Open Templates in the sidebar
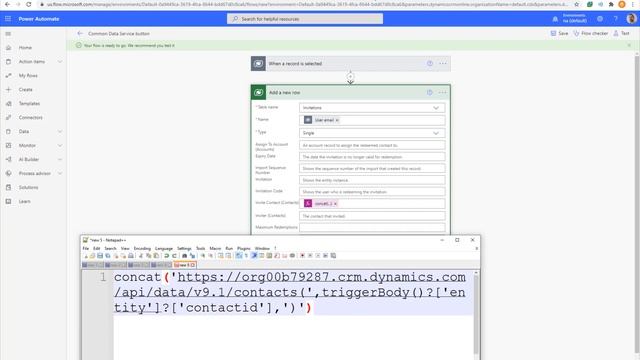This screenshot has height=360, width=640. (29, 104)
